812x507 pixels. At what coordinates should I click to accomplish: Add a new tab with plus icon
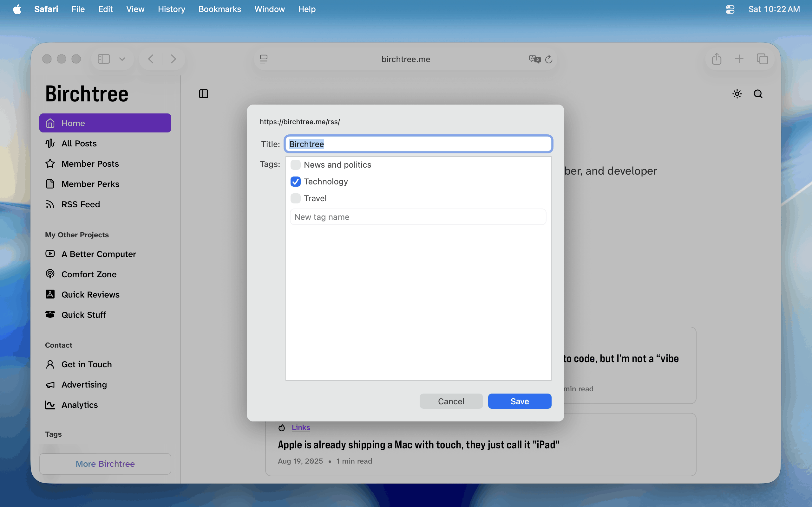pyautogui.click(x=739, y=59)
